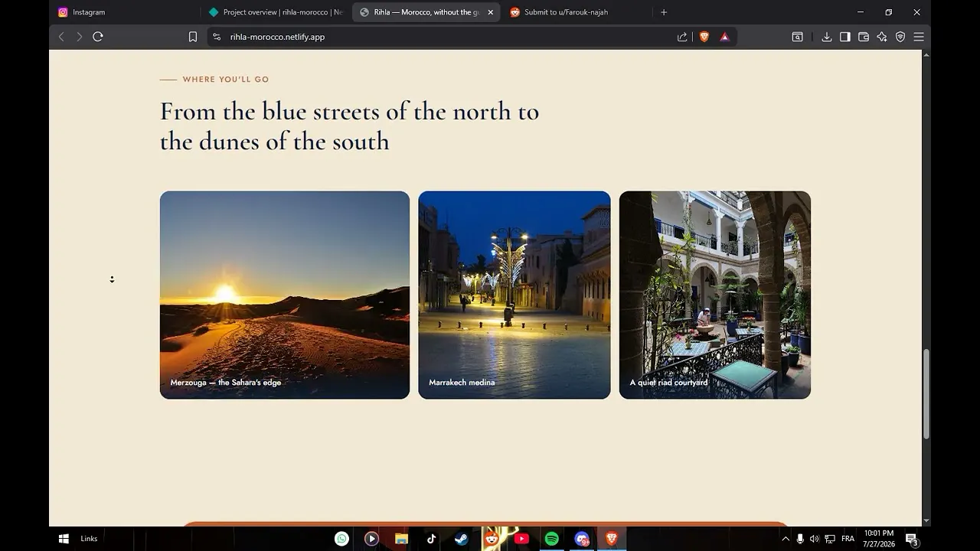The height and width of the screenshot is (551, 980).
Task: Open File Explorer from the taskbar
Action: click(x=401, y=539)
